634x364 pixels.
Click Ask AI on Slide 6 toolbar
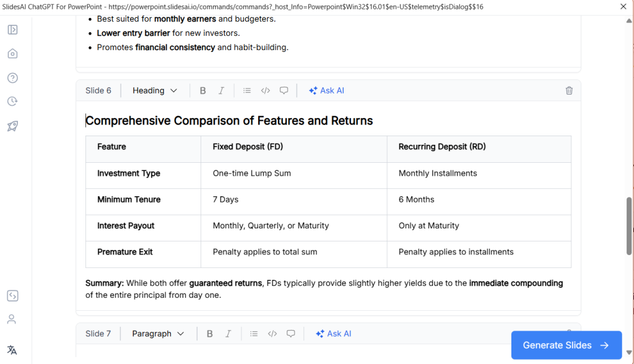pyautogui.click(x=326, y=90)
